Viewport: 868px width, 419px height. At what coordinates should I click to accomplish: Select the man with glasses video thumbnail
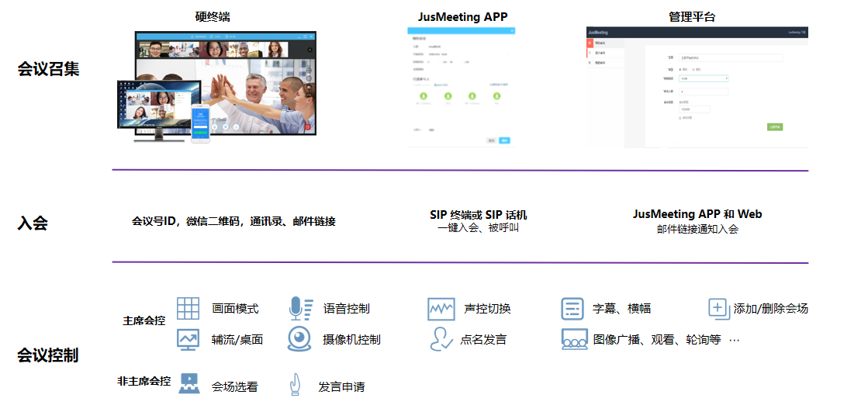tap(154, 49)
